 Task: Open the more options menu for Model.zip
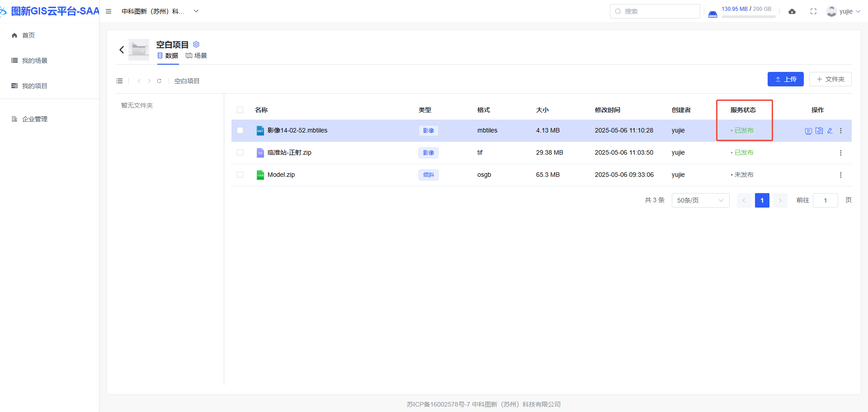click(840, 175)
